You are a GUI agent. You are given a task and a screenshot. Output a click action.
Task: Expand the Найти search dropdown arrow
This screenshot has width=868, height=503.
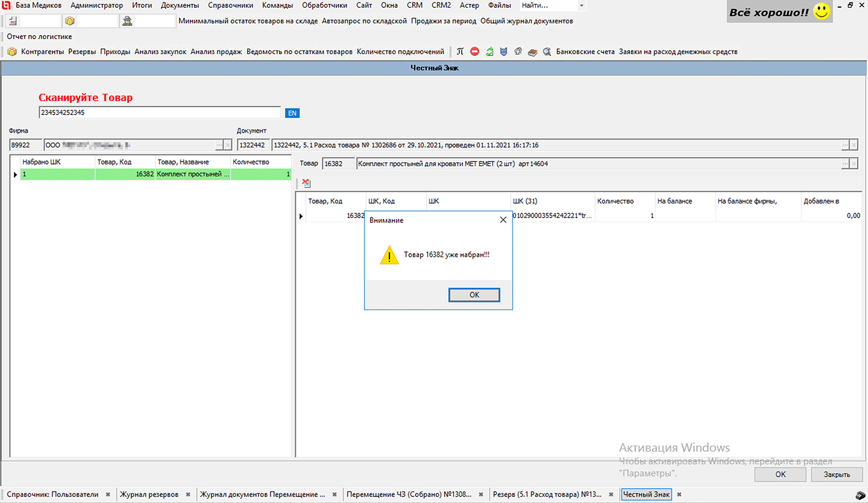[x=581, y=5]
